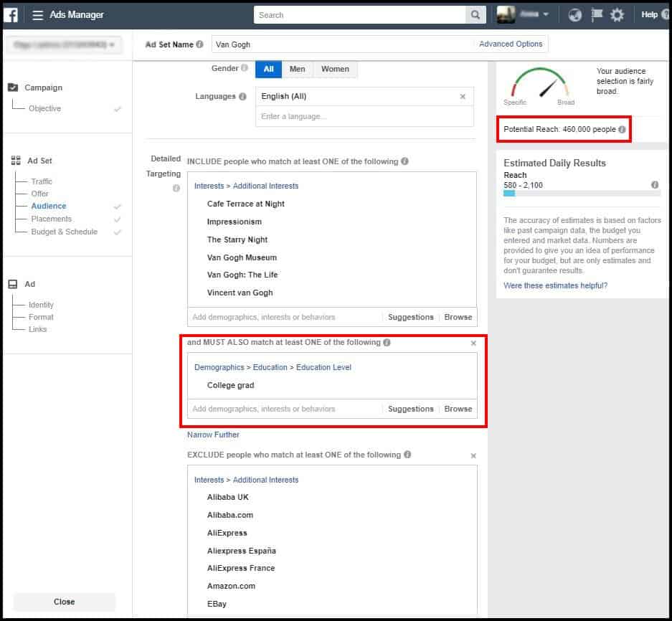The width and height of the screenshot is (672, 621).
Task: Open the hamburger menu next to Ads Manager
Action: [37, 15]
